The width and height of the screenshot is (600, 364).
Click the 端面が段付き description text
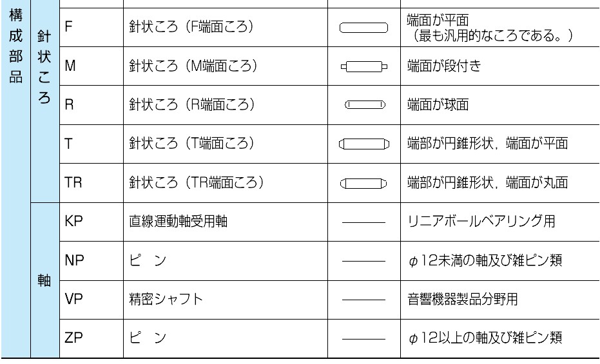pos(444,66)
